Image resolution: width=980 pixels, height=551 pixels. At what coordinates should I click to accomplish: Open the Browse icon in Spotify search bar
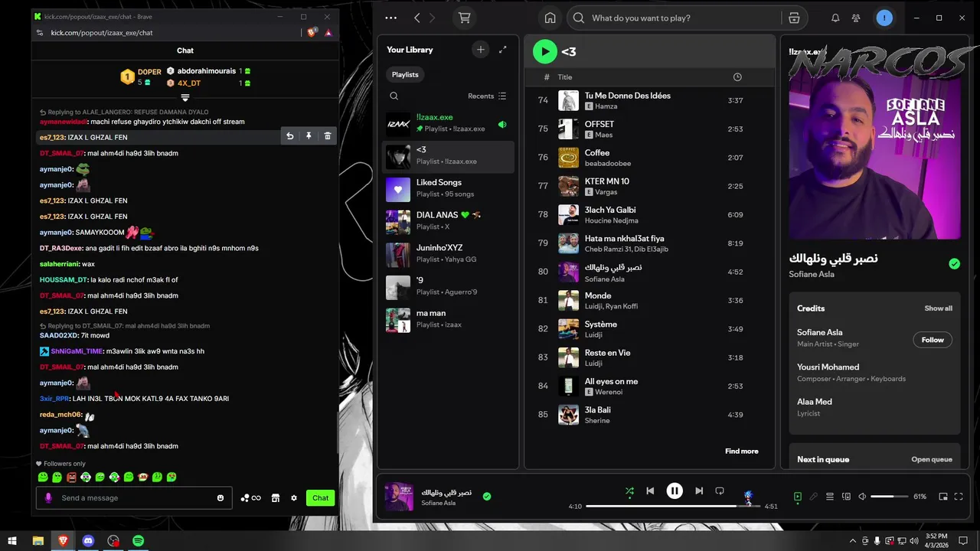pos(794,18)
